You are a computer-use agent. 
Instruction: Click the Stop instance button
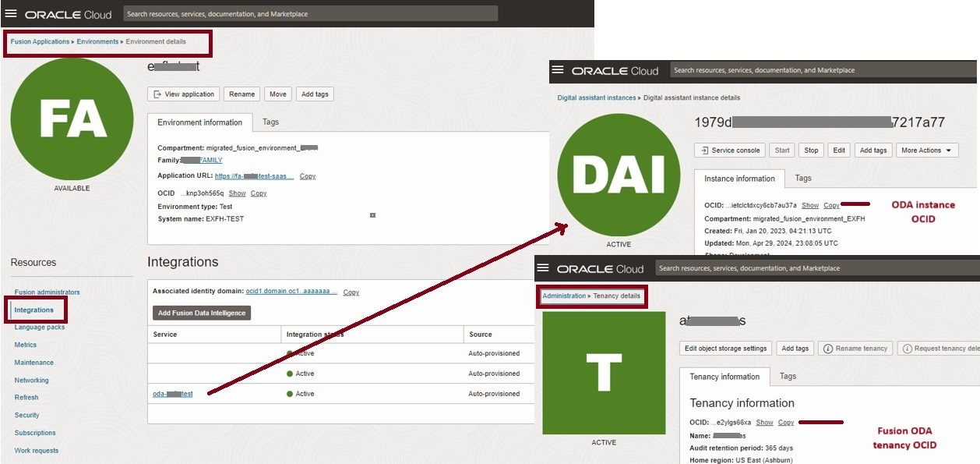point(811,151)
